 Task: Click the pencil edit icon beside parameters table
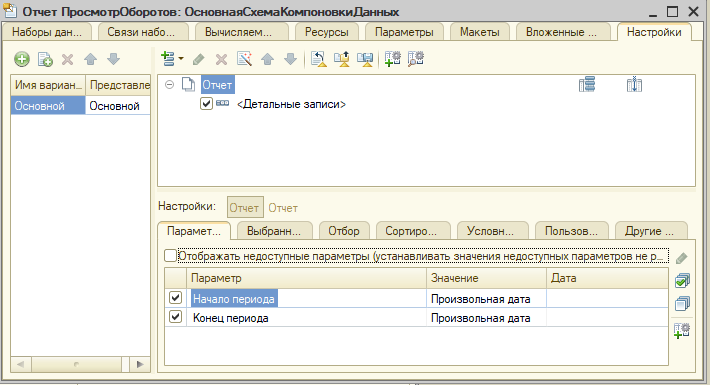[x=681, y=258]
